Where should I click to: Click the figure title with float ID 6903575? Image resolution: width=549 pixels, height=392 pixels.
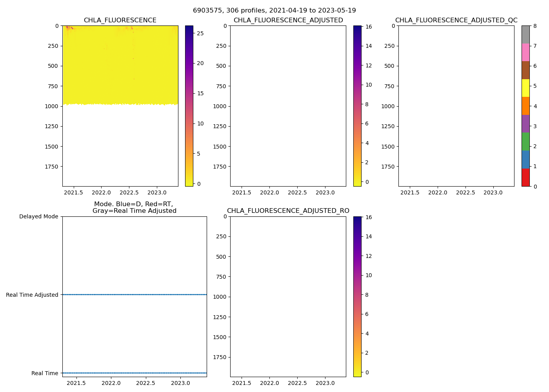coord(274,11)
